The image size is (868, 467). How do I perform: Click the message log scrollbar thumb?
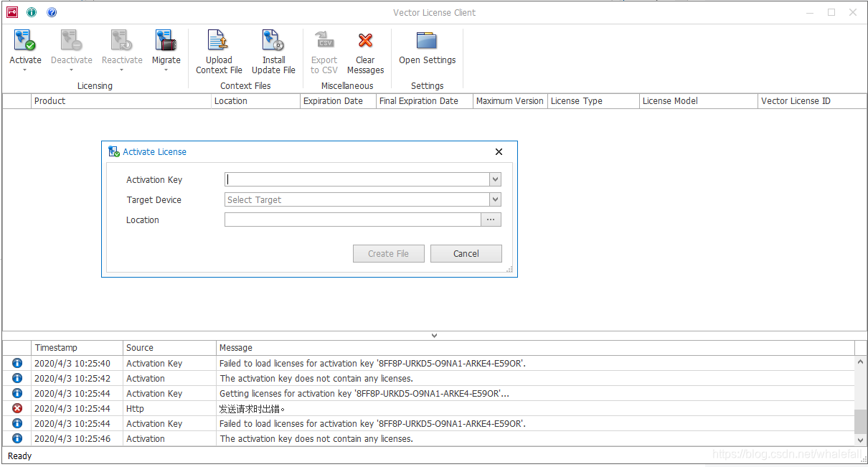860,422
